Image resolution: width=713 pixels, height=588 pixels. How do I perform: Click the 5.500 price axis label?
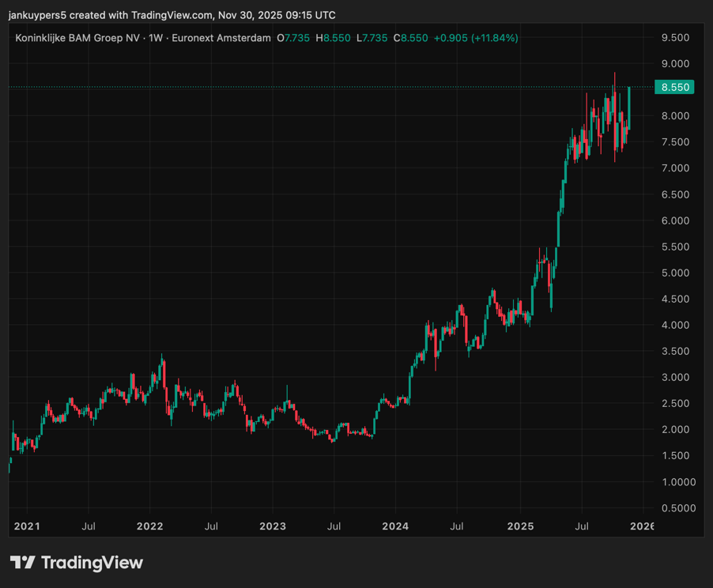pyautogui.click(x=675, y=247)
